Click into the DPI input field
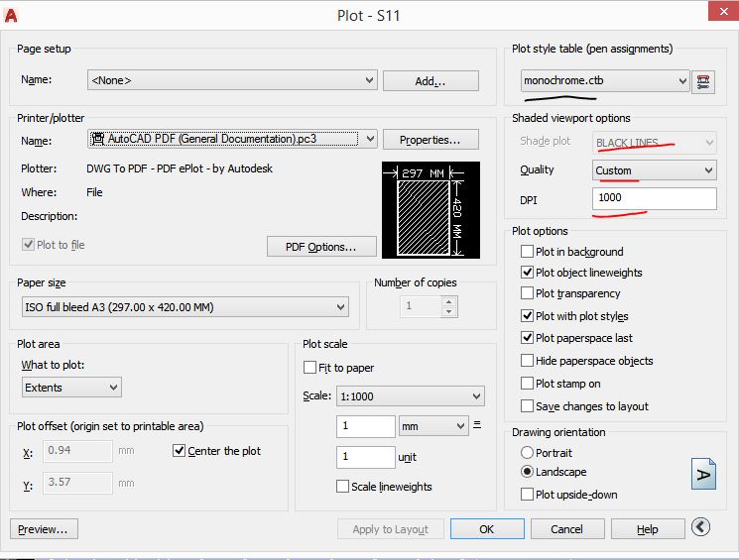This screenshot has width=739, height=560. pyautogui.click(x=654, y=198)
